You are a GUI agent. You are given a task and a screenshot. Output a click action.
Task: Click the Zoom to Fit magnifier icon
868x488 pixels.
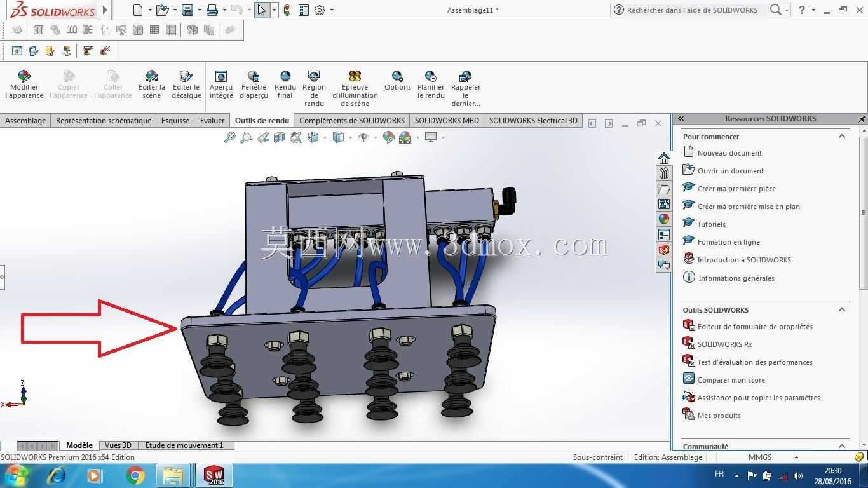(x=230, y=137)
